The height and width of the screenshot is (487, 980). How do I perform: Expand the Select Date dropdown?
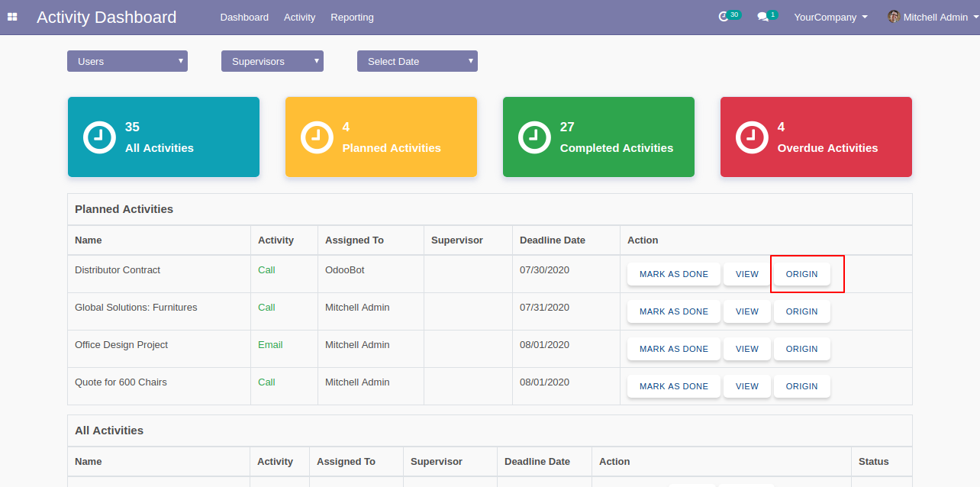click(417, 61)
